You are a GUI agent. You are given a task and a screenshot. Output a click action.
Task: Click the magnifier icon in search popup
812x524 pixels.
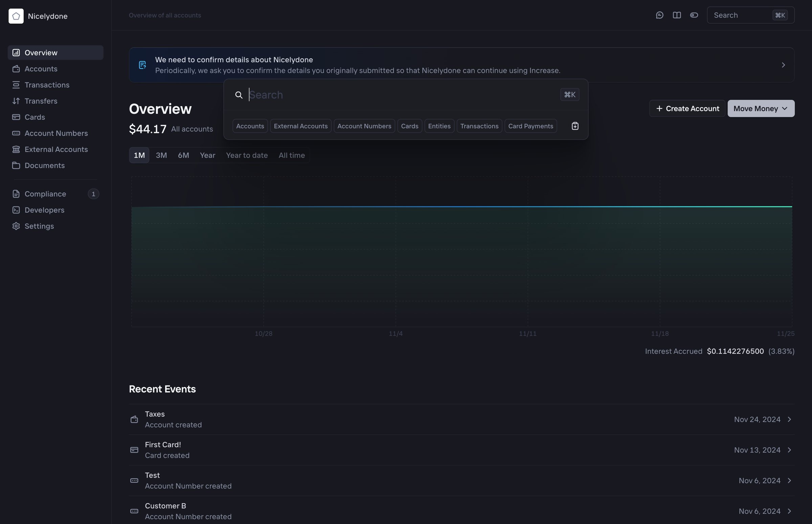click(x=239, y=95)
